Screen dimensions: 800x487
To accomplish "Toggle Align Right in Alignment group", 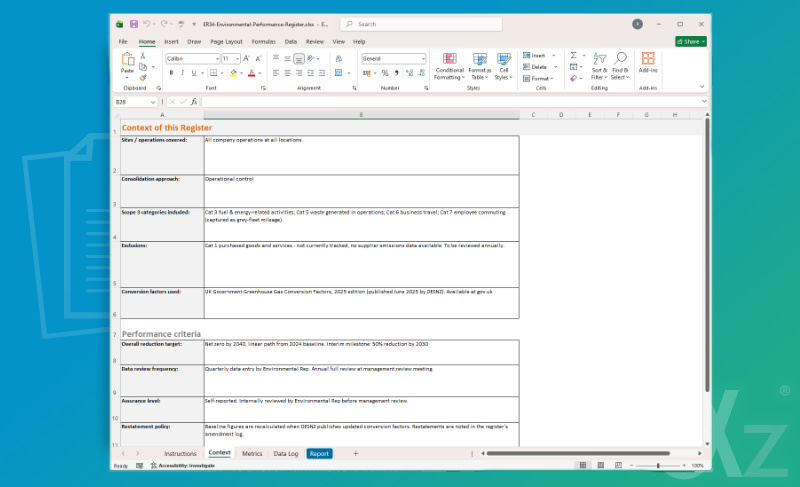I will tap(299, 73).
